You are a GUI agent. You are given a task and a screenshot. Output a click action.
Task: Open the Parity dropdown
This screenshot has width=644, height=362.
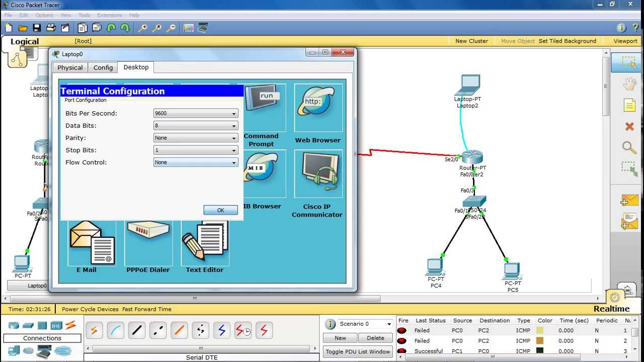pyautogui.click(x=196, y=138)
